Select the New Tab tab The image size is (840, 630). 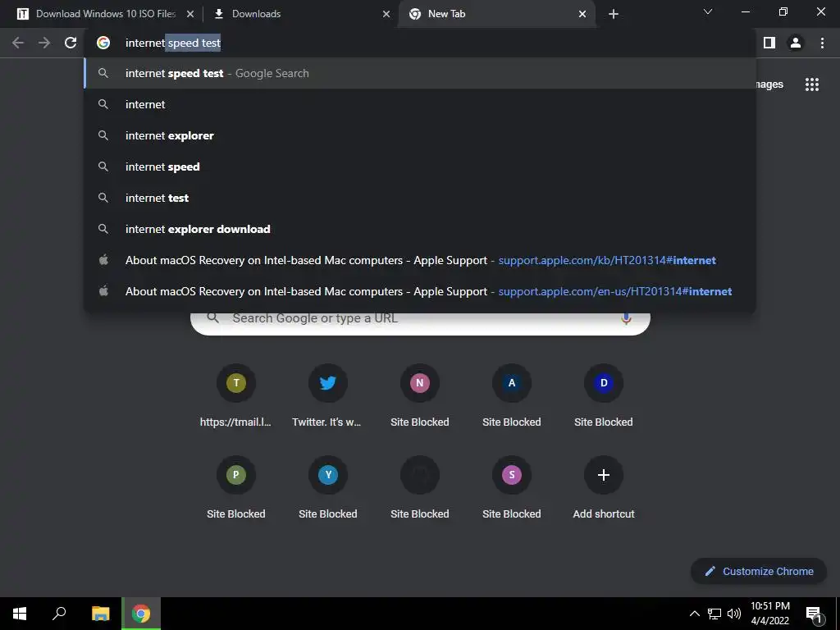pyautogui.click(x=496, y=14)
